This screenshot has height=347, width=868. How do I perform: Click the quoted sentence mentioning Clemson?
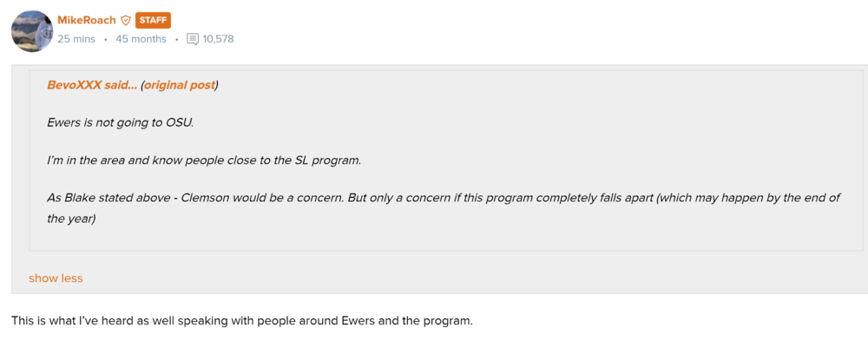click(443, 198)
